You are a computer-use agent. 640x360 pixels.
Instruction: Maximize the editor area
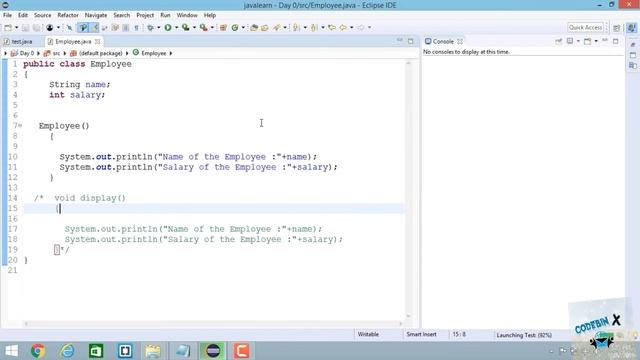(411, 41)
